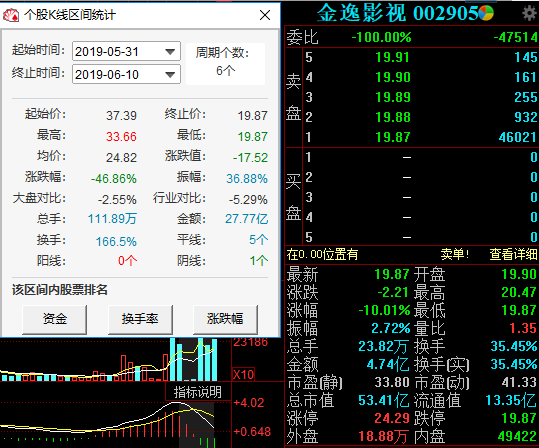Screen dimensions: 539x448
Task: Click the 最高 value 33.66 in dialog
Action: 121,136
